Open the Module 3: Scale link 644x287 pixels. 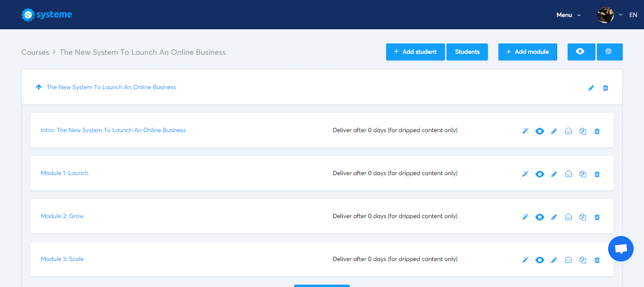[62, 259]
